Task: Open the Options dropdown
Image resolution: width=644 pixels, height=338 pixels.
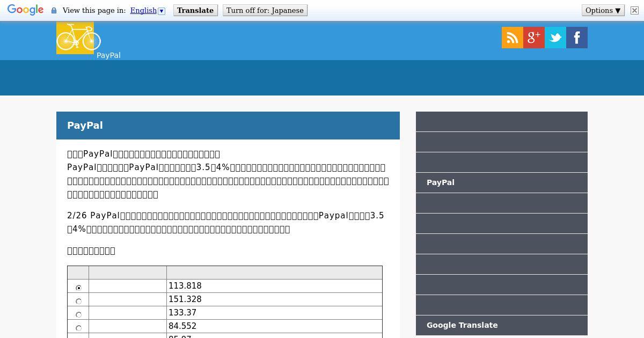Action: point(603,10)
